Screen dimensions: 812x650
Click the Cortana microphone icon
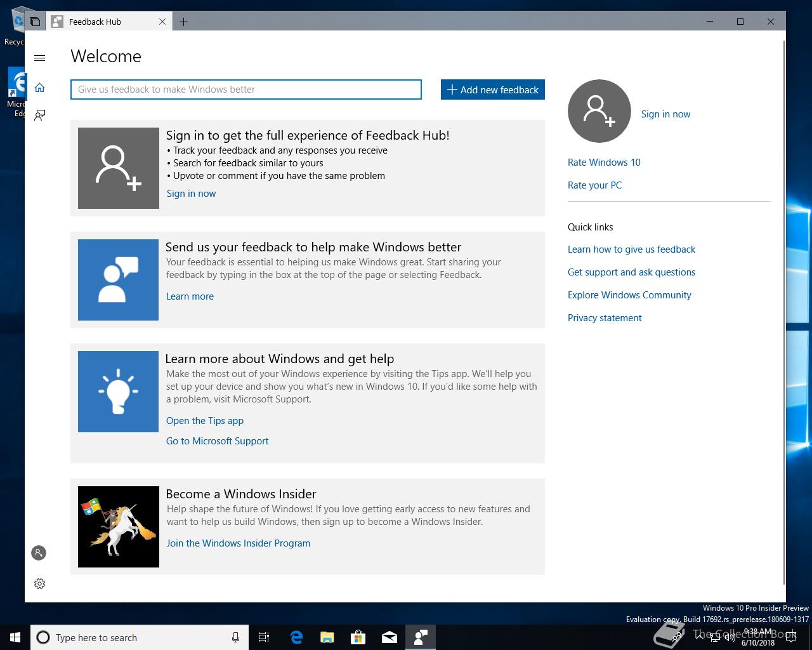coord(235,637)
